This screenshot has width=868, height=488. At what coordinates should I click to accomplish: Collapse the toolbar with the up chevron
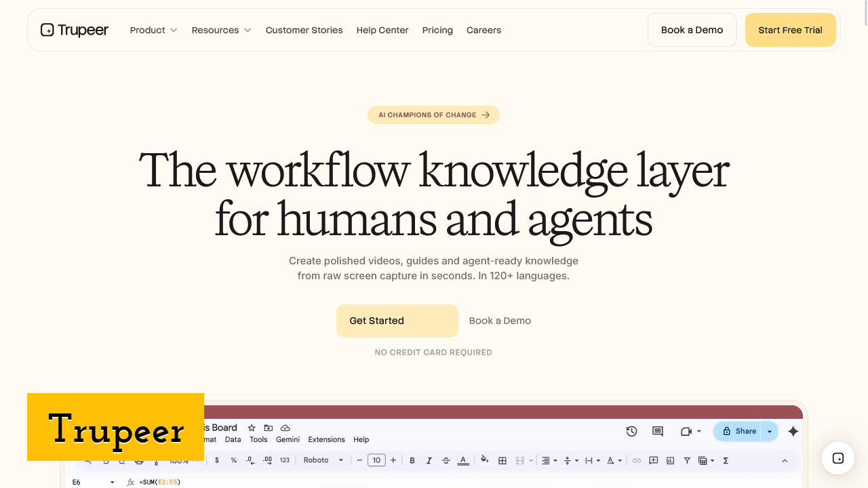click(x=785, y=460)
